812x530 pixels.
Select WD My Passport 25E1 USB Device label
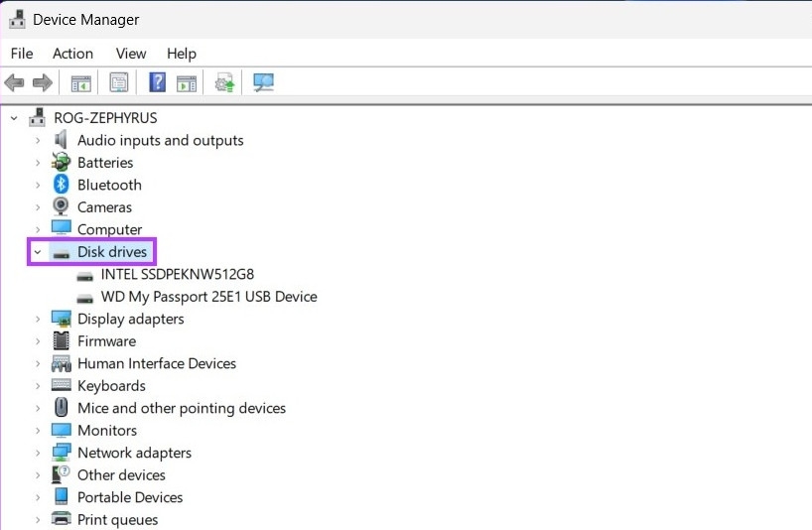(209, 297)
